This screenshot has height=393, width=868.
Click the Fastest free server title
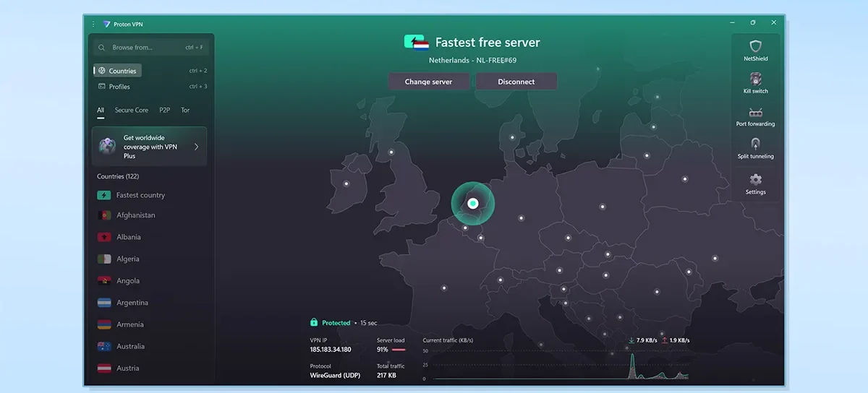(x=488, y=43)
